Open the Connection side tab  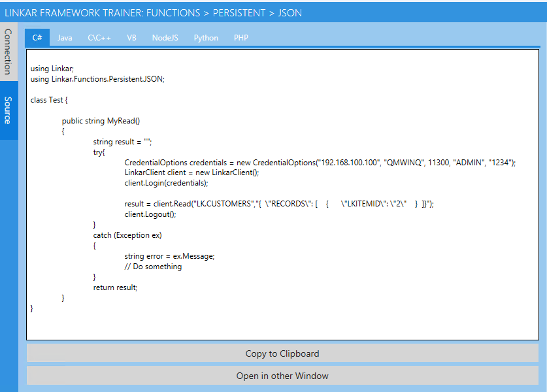(x=8, y=52)
